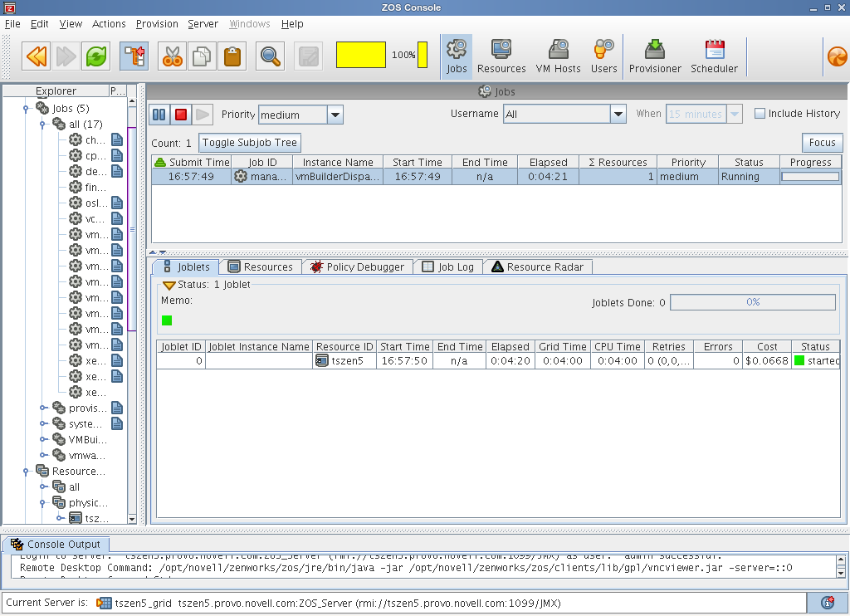The width and height of the screenshot is (850, 616).
Task: Click the magnifying glass Find icon
Action: (270, 56)
